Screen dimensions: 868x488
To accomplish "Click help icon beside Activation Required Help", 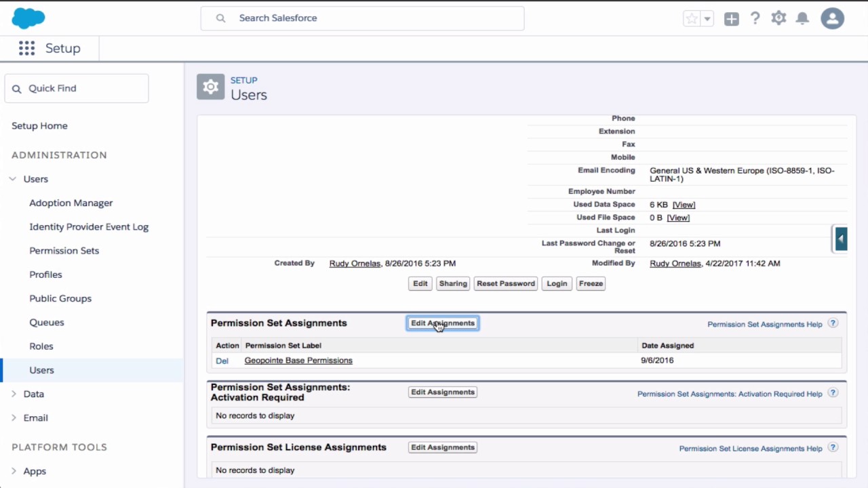I will (833, 392).
